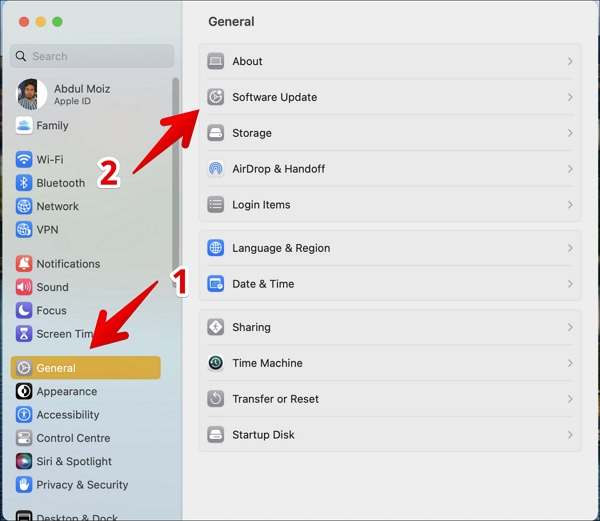Select Notifications label in sidebar
This screenshot has width=600, height=521.
click(x=68, y=264)
